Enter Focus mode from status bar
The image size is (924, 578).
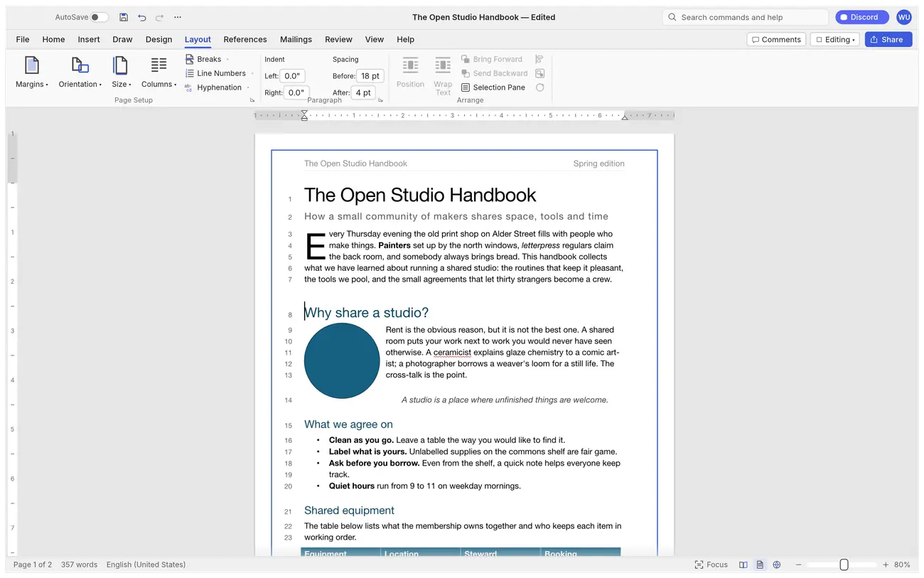(711, 564)
